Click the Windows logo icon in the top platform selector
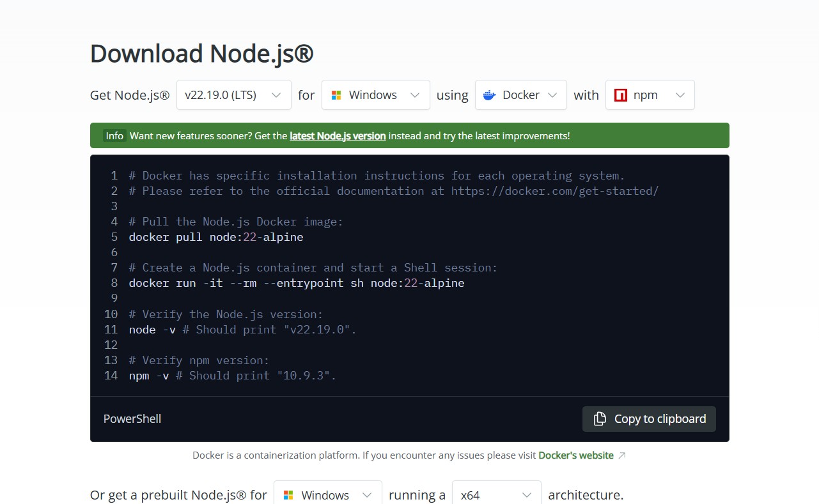 point(336,95)
